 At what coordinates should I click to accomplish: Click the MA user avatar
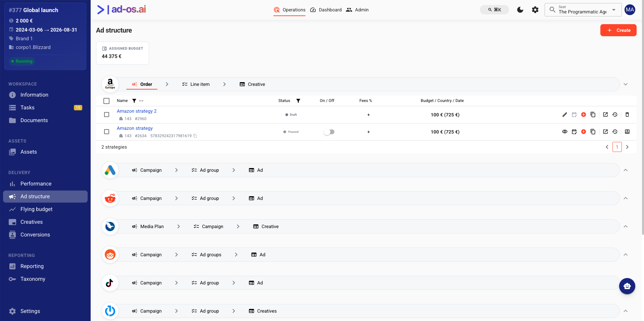click(x=630, y=10)
